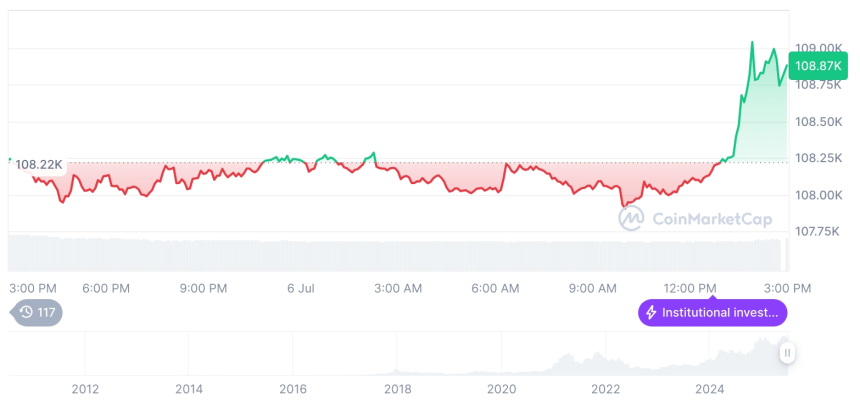Select 2014 on the historical timeline navigator
Image resolution: width=860 pixels, height=401 pixels.
[189, 388]
